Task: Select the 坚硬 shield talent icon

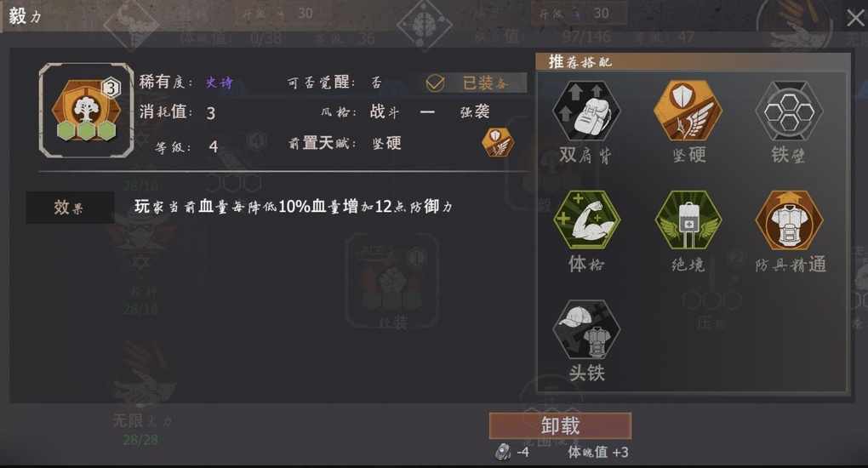Action: pyautogui.click(x=688, y=111)
